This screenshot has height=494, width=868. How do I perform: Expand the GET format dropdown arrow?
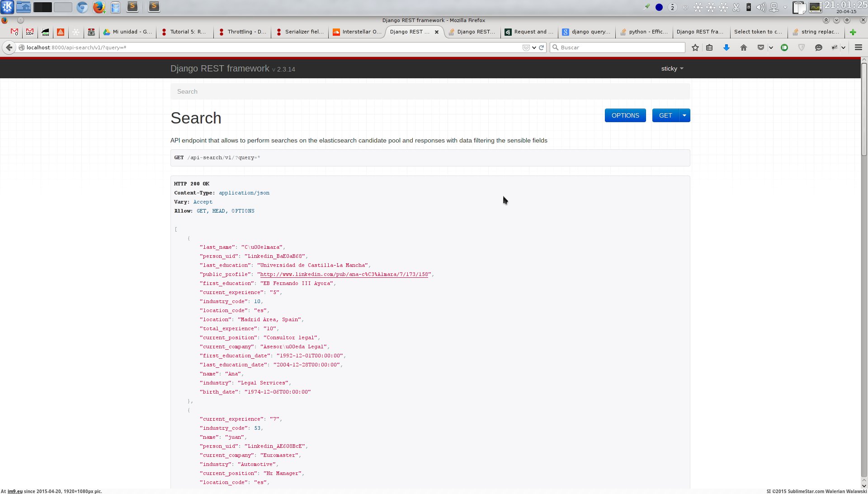click(684, 115)
